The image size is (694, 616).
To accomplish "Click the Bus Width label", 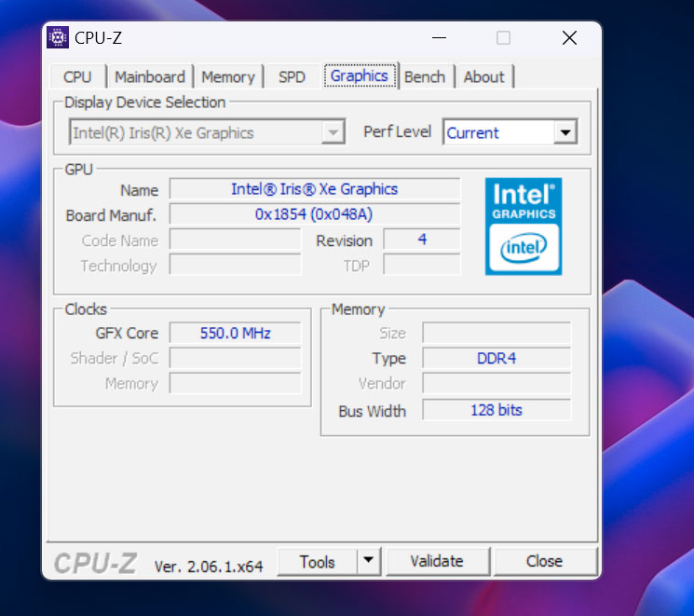I will 372,411.
